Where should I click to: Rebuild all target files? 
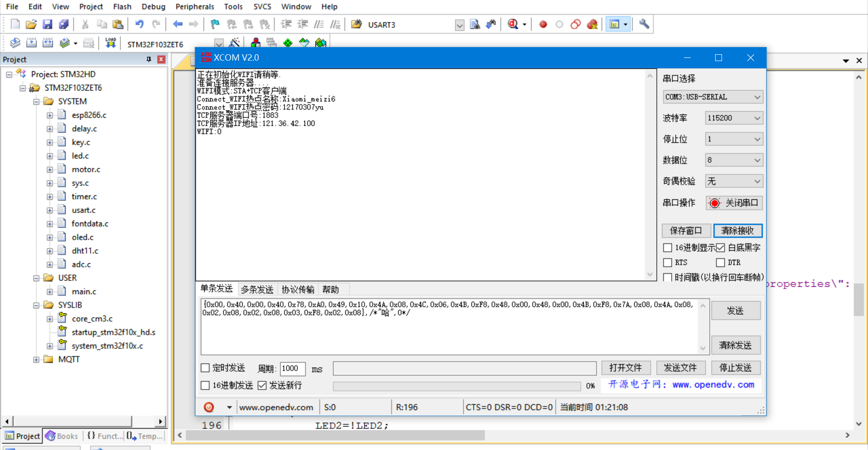[47, 43]
